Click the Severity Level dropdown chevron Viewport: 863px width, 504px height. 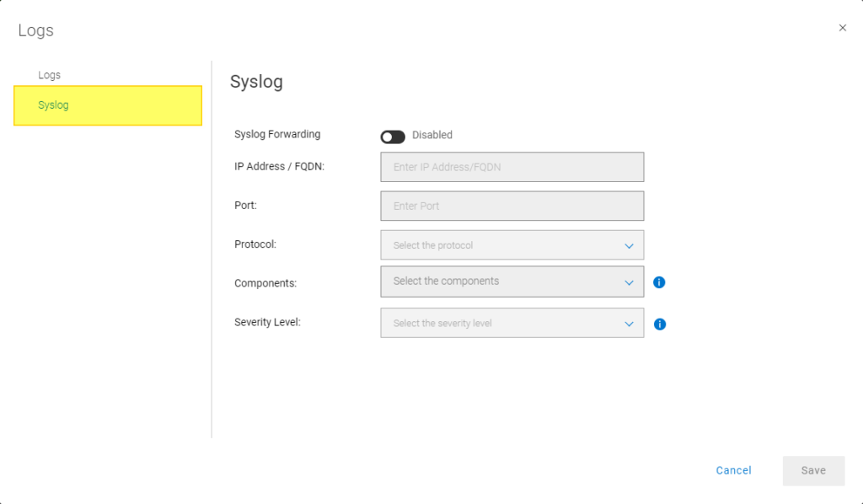click(x=629, y=324)
